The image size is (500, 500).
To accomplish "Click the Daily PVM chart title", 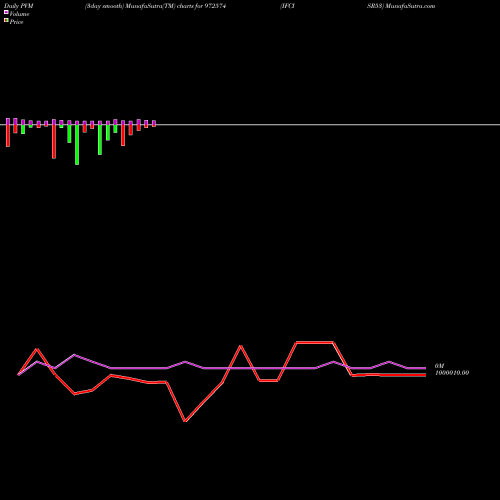I will (x=19, y=6).
